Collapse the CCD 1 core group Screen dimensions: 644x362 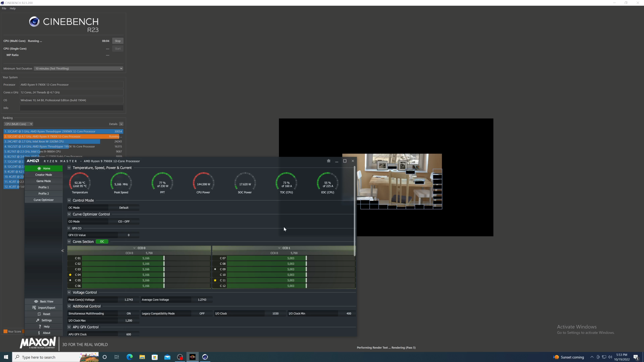pos(279,248)
